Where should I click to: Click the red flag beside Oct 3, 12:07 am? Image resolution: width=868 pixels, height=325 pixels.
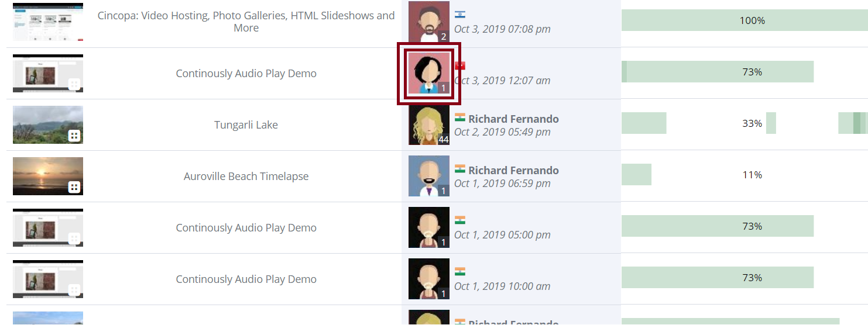(x=460, y=66)
